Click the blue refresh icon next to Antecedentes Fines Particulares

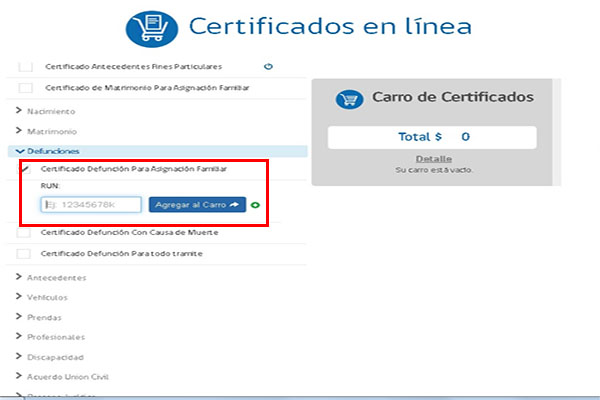tap(268, 67)
